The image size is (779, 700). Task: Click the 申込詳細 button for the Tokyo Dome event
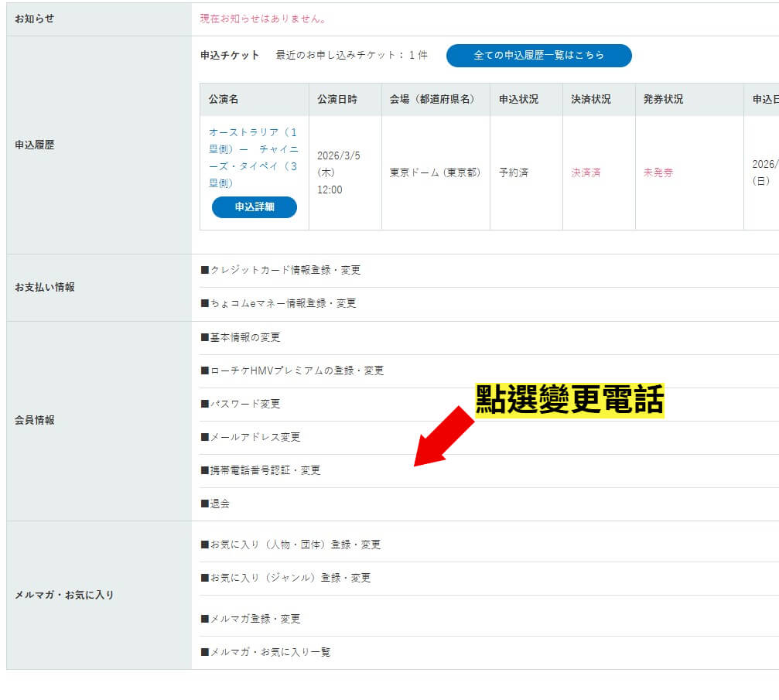pyautogui.click(x=253, y=207)
